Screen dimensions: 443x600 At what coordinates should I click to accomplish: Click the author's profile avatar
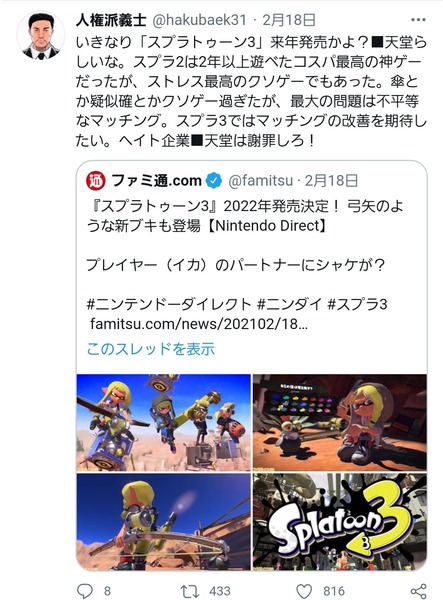(x=41, y=35)
